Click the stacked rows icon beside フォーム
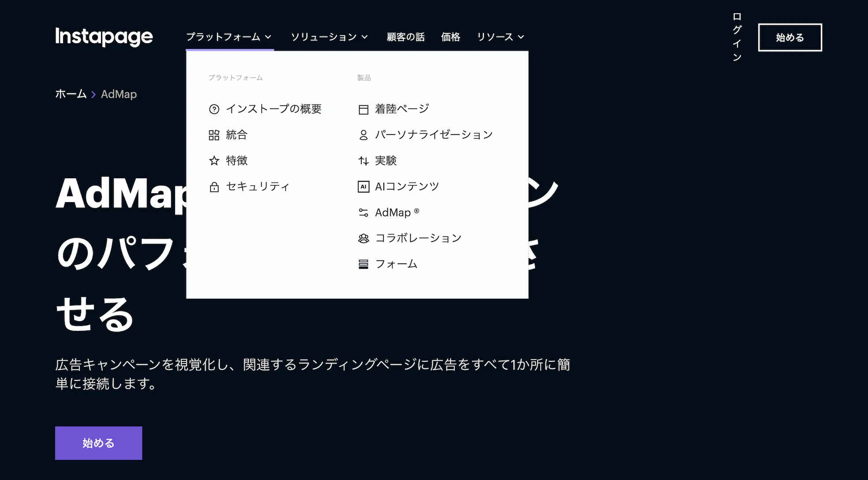The image size is (868, 480). [x=363, y=264]
